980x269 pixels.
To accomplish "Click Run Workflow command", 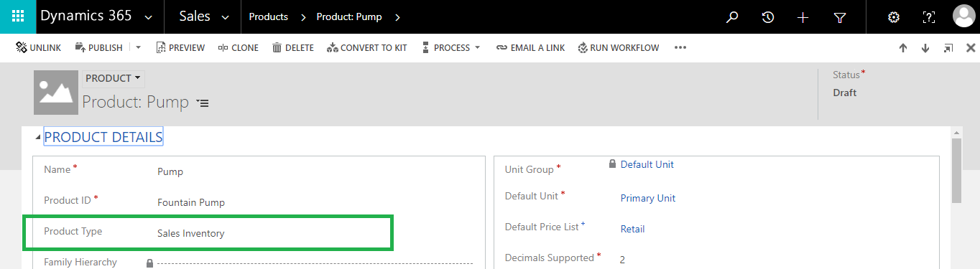I will [619, 48].
